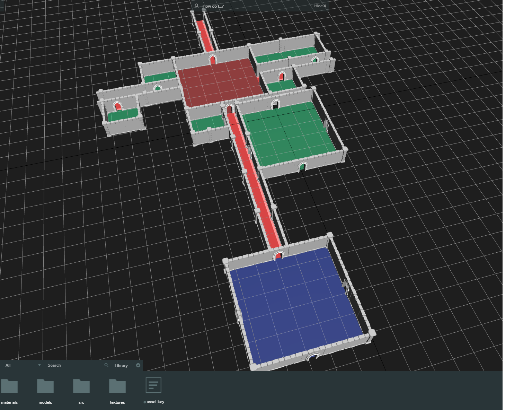The width and height of the screenshot is (532, 410).
Task: Open the Library button
Action: pos(121,366)
